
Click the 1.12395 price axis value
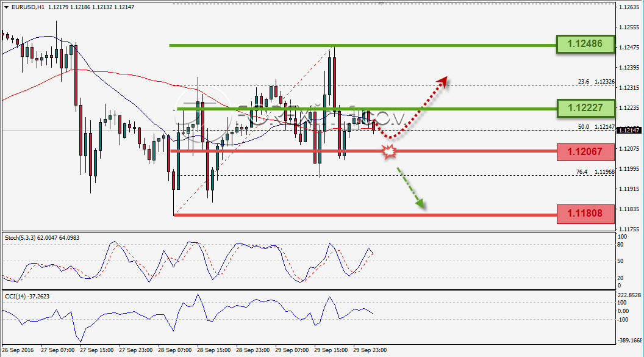click(x=629, y=67)
